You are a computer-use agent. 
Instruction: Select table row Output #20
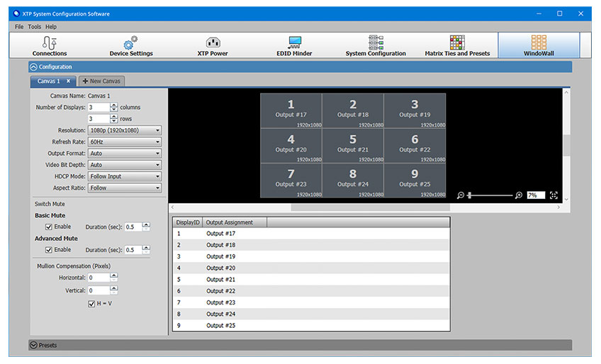point(311,268)
